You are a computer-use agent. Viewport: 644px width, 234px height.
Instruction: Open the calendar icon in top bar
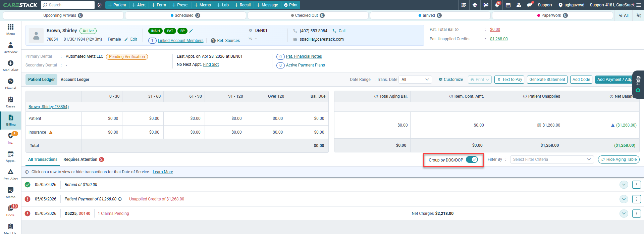click(x=508, y=5)
